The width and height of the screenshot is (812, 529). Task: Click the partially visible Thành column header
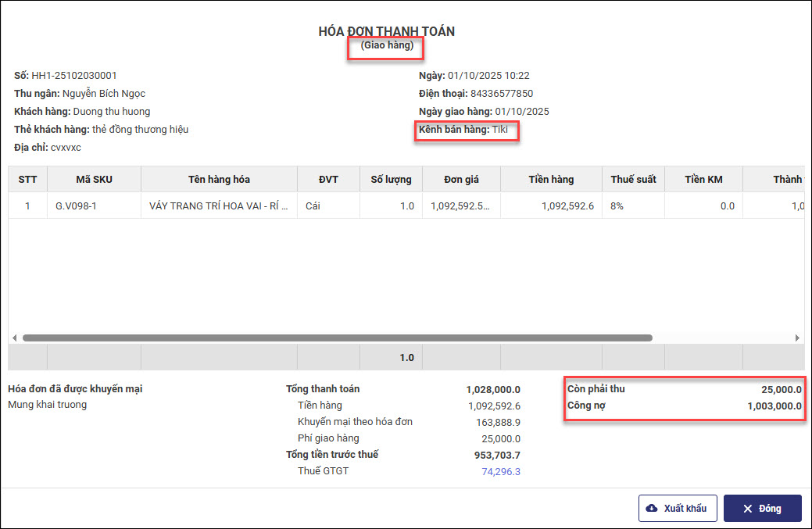point(785,179)
